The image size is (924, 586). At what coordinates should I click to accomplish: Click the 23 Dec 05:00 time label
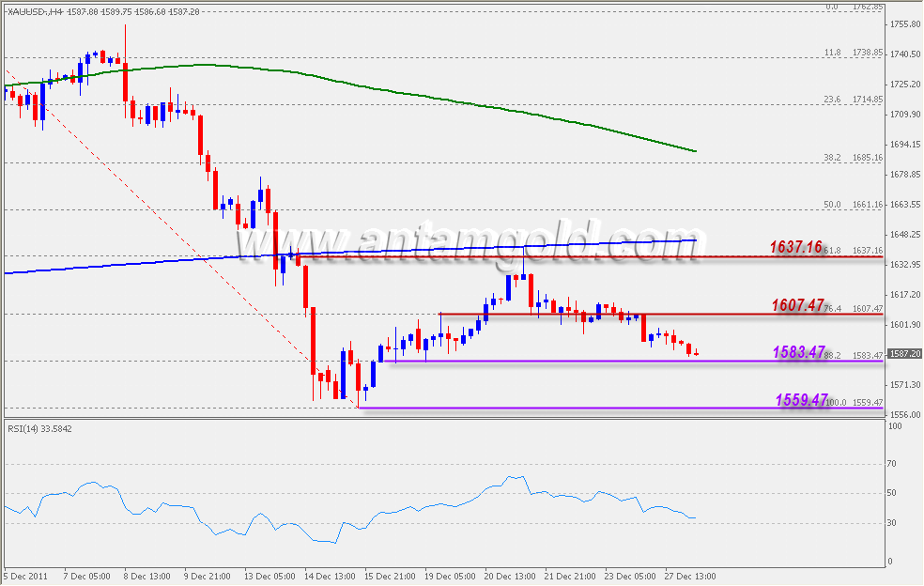point(630,576)
